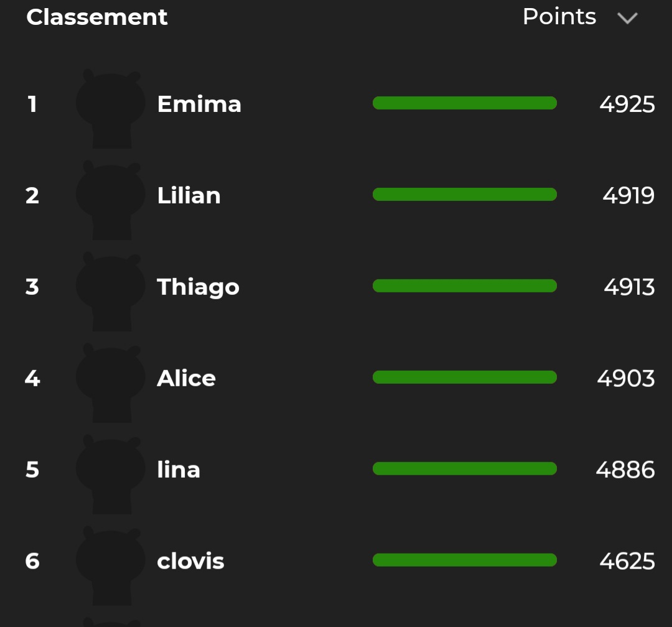Click the Classement heading
Viewport: 672px width, 627px height.
[x=97, y=17]
